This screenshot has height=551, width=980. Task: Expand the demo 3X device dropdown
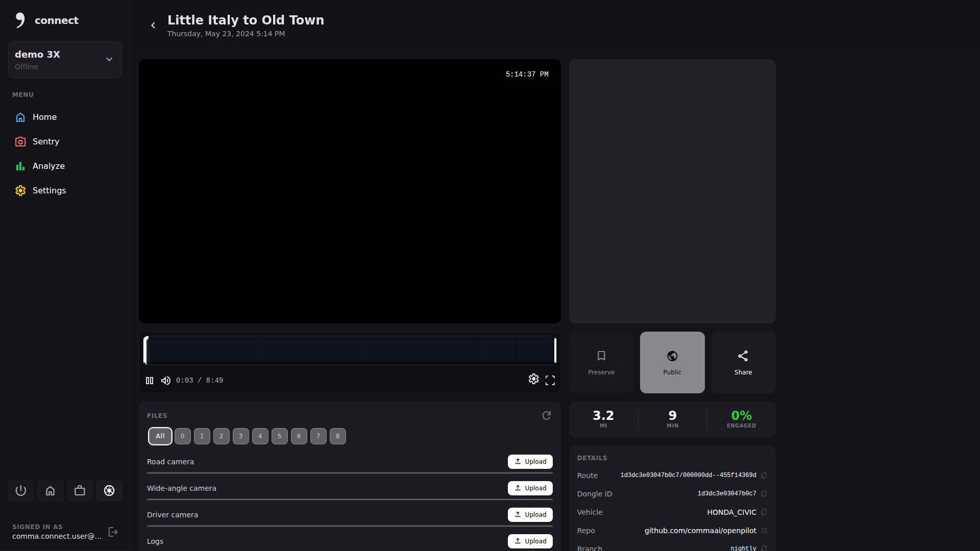[109, 60]
